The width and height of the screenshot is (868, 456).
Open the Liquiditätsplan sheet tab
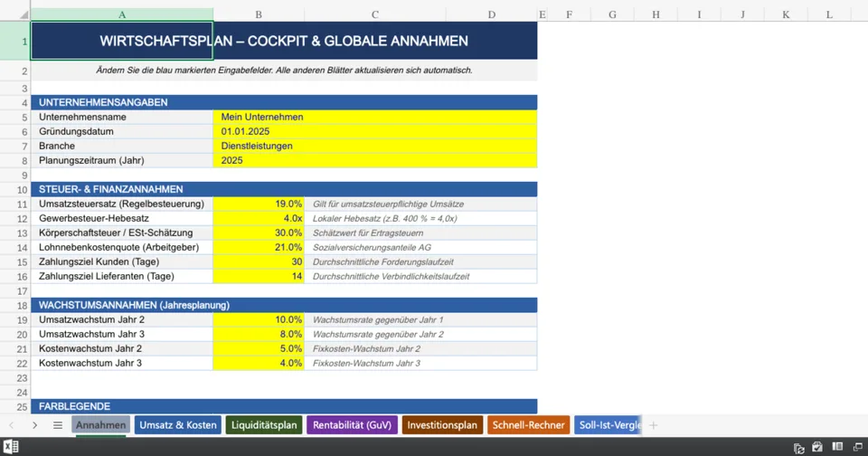[263, 425]
